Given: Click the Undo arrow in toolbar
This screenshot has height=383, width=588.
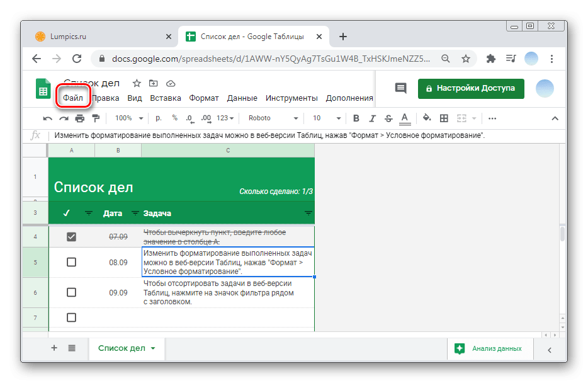Looking at the screenshot, I should [48, 118].
